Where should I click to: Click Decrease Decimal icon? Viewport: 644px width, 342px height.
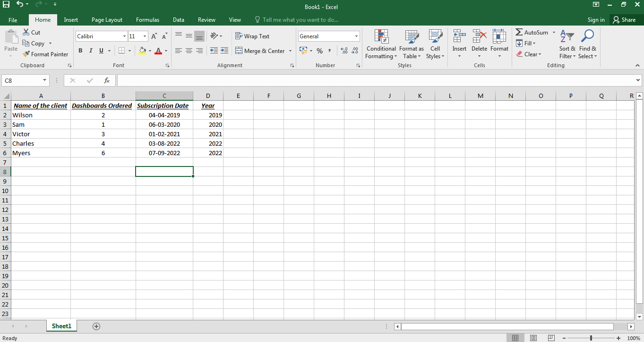point(355,51)
